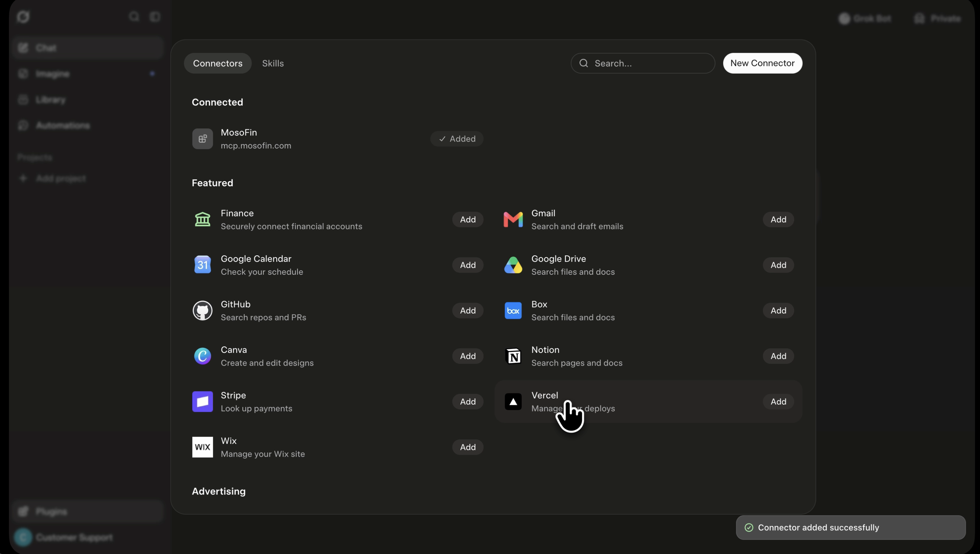Click the magnifier icon in Search field
980x554 pixels.
point(583,63)
